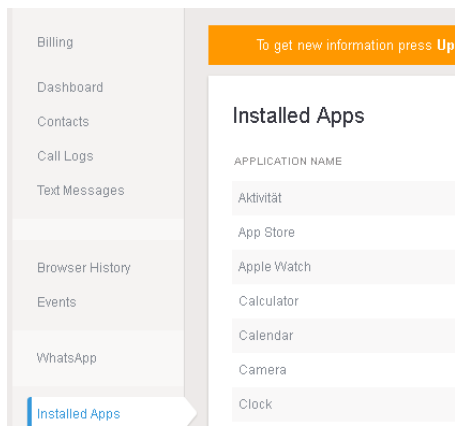461x426 pixels.
Task: Select WhatsApp in the sidebar
Action: click(67, 358)
